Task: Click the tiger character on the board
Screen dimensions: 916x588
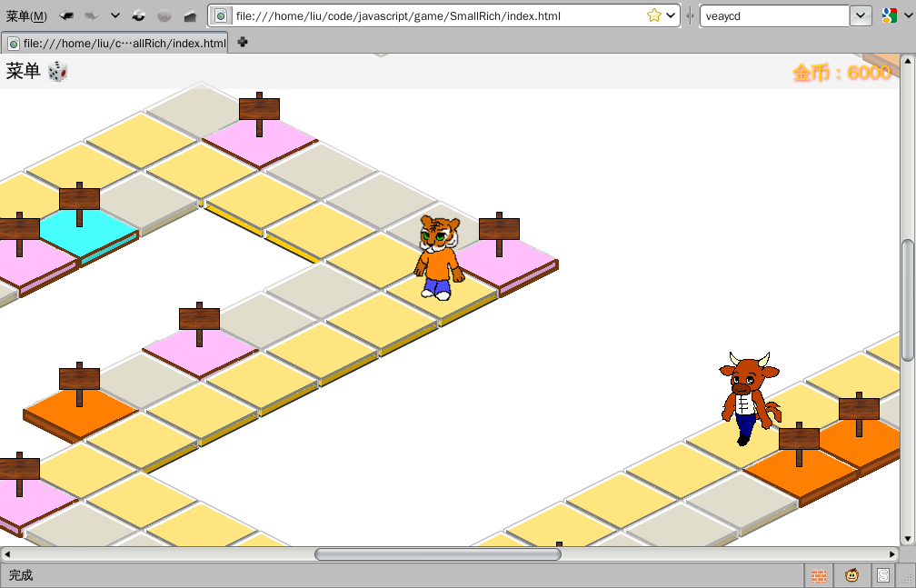Action: [439, 257]
